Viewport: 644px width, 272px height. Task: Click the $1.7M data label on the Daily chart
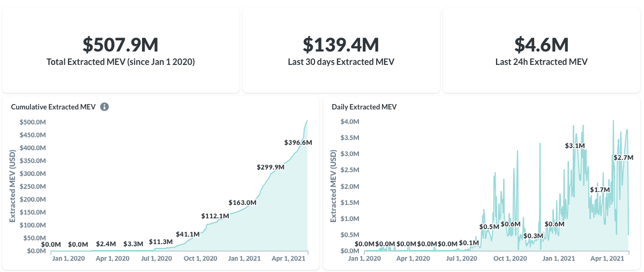(x=600, y=190)
